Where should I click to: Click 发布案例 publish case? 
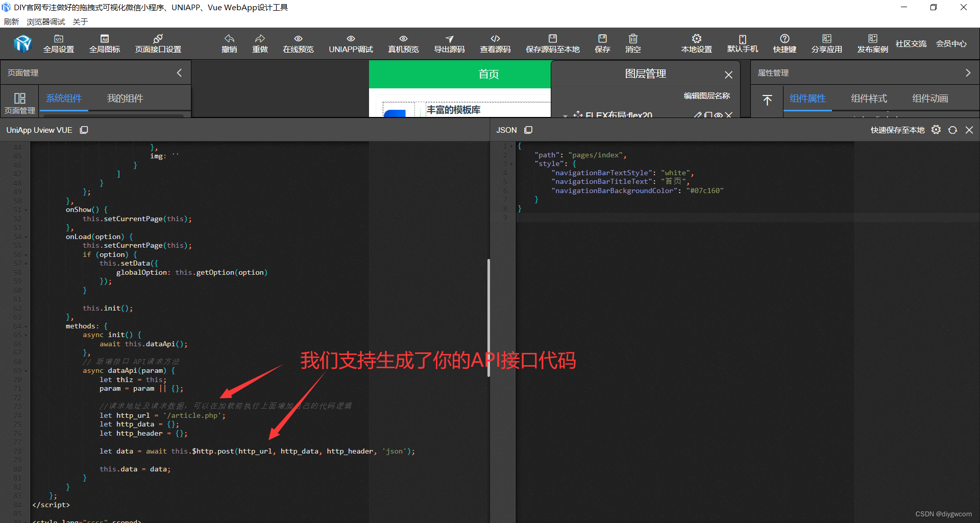click(873, 43)
